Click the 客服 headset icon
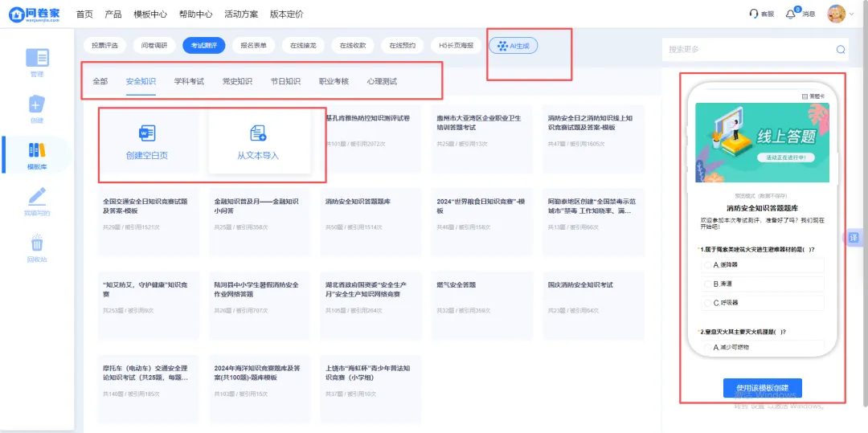The height and width of the screenshot is (433, 868). [753, 14]
